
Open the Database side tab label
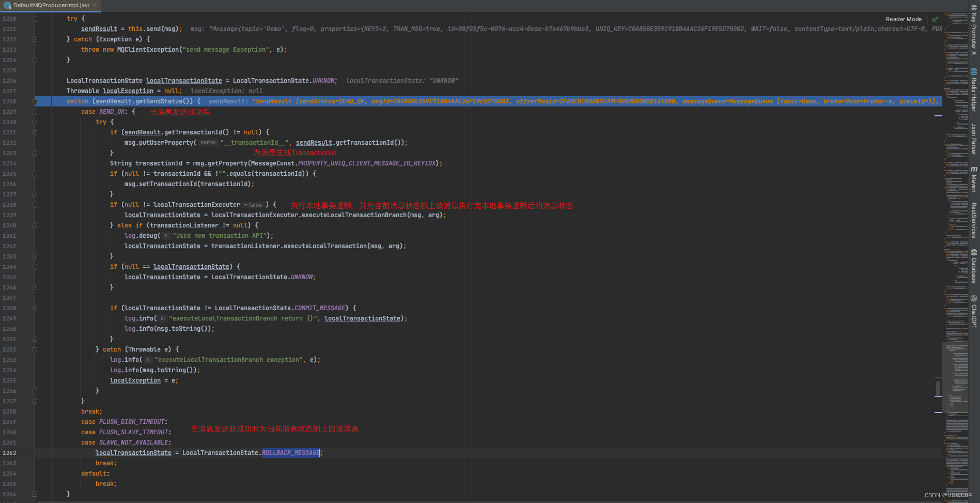coord(974,270)
